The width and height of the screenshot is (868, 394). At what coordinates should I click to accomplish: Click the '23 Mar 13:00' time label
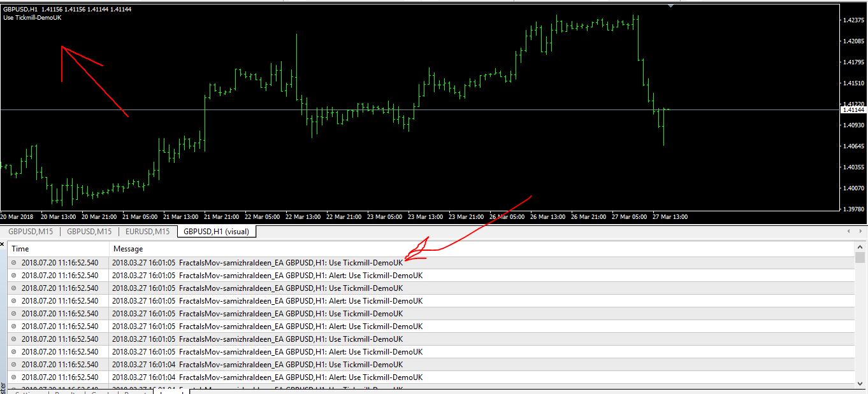click(426, 217)
